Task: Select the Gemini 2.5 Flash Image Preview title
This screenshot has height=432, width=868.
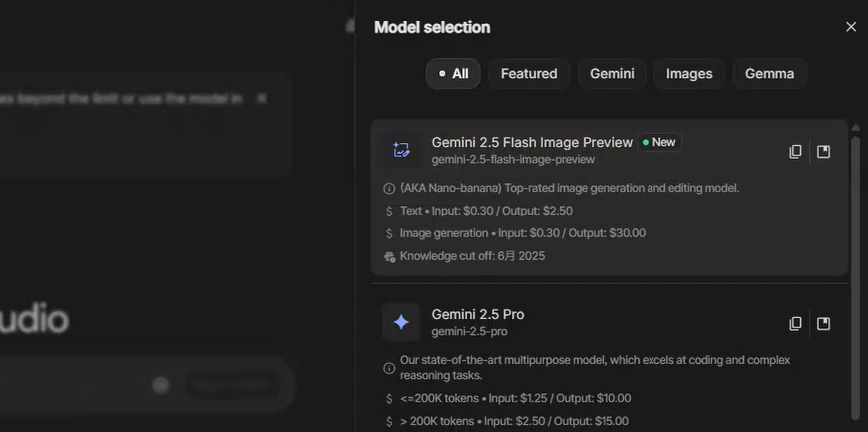Action: click(532, 143)
